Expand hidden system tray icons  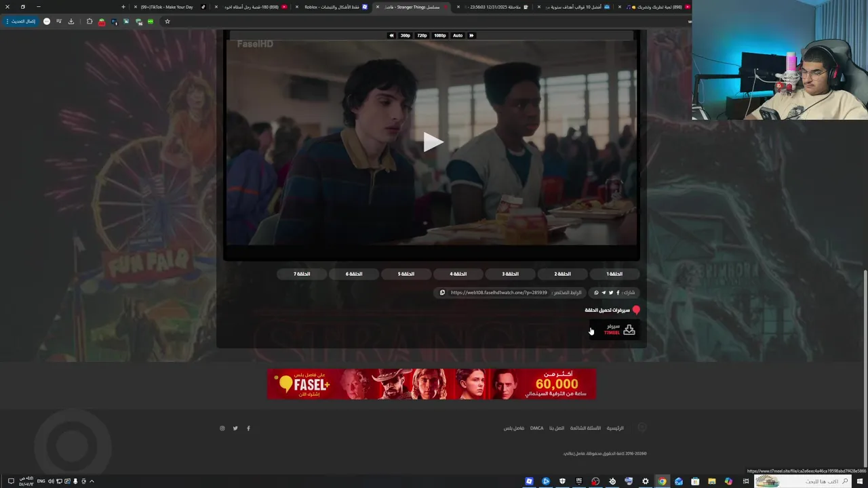[92, 481]
